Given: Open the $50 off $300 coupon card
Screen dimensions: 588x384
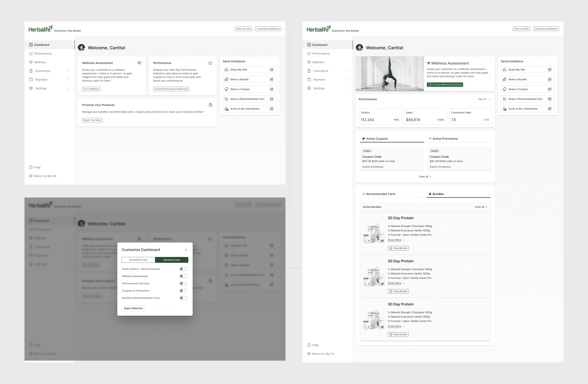Looking at the screenshot, I should [x=459, y=159].
